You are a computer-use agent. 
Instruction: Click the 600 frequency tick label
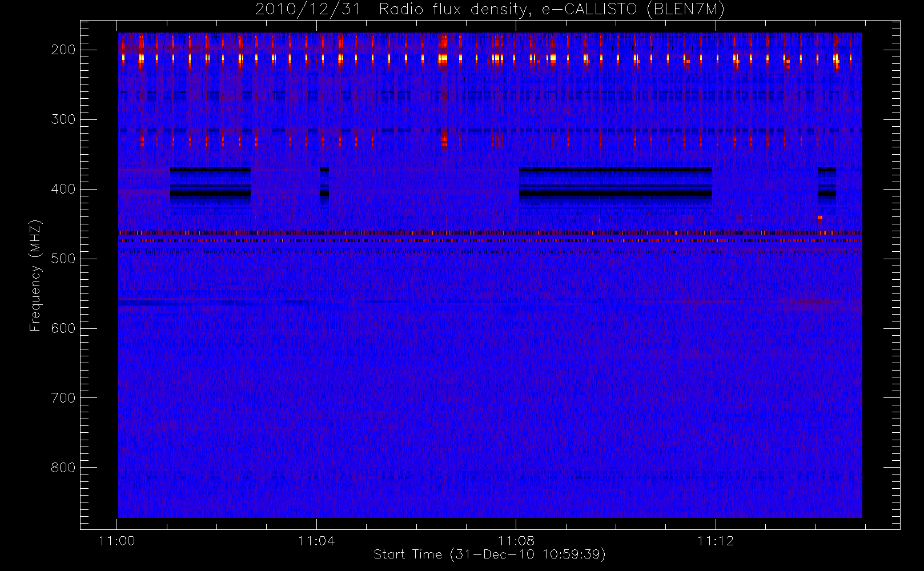click(x=63, y=328)
